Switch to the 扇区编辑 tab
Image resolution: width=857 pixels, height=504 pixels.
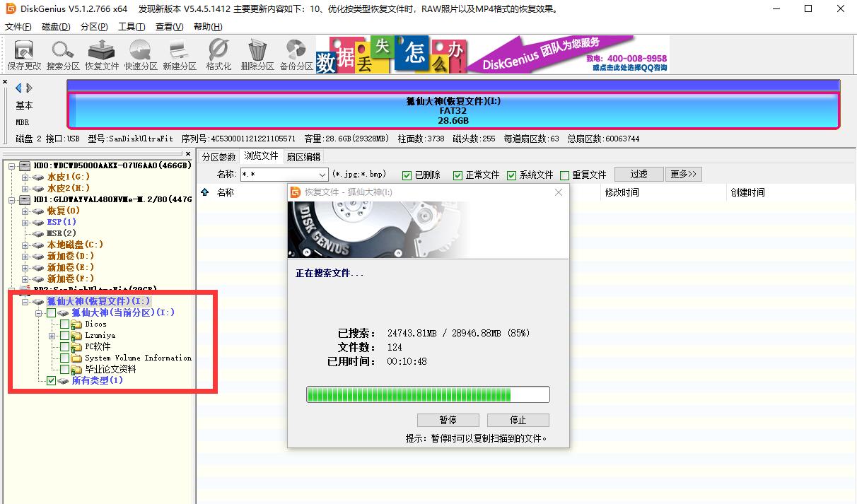(303, 157)
